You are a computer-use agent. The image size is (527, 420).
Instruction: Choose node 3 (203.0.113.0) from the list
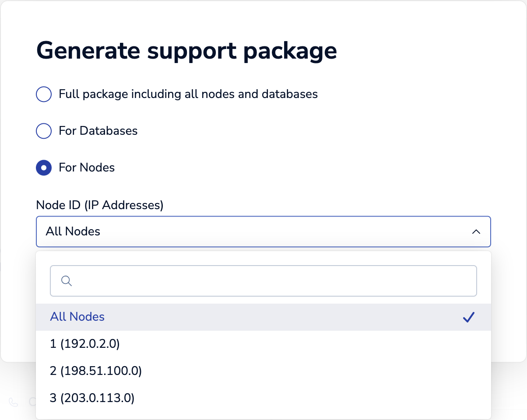tap(92, 398)
